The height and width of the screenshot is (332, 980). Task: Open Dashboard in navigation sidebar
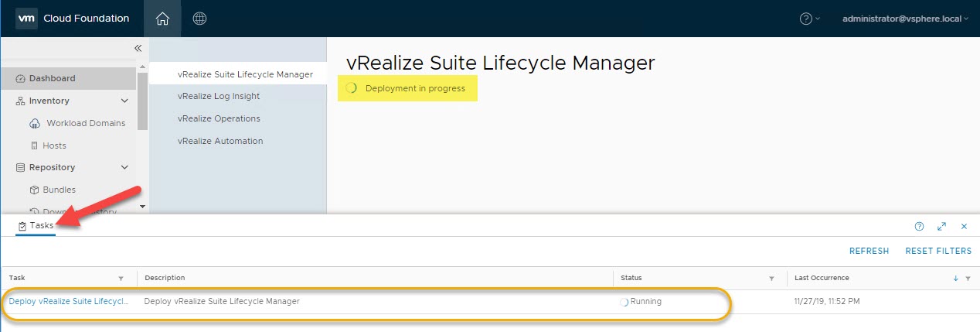(52, 78)
